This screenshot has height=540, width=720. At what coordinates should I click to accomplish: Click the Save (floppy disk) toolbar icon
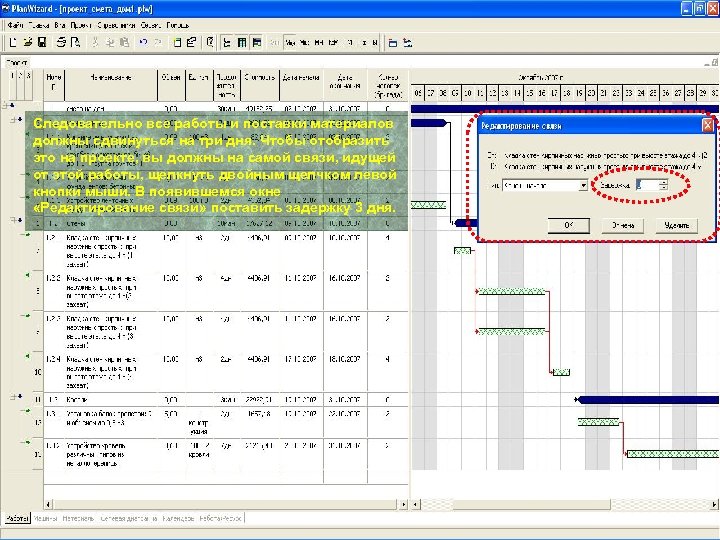click(42, 42)
